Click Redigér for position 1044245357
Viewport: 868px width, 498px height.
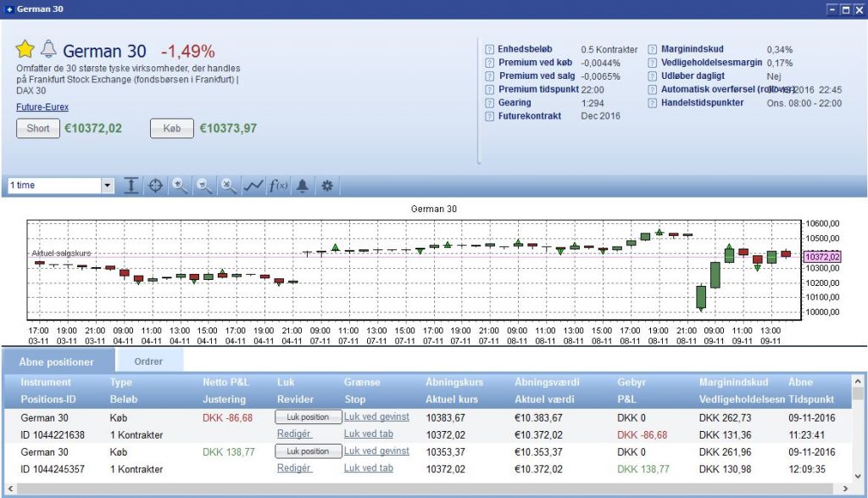[294, 468]
